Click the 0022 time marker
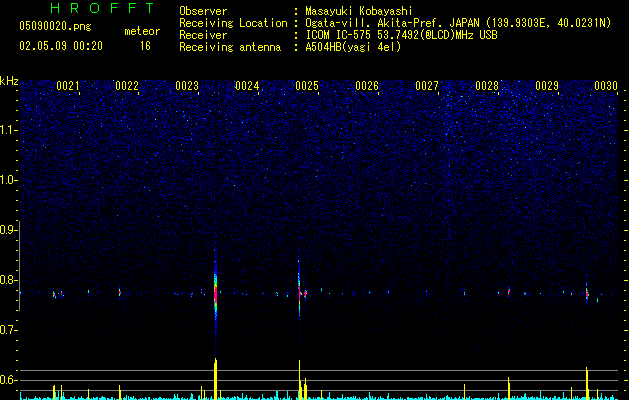This screenshot has width=629, height=400. [127, 86]
